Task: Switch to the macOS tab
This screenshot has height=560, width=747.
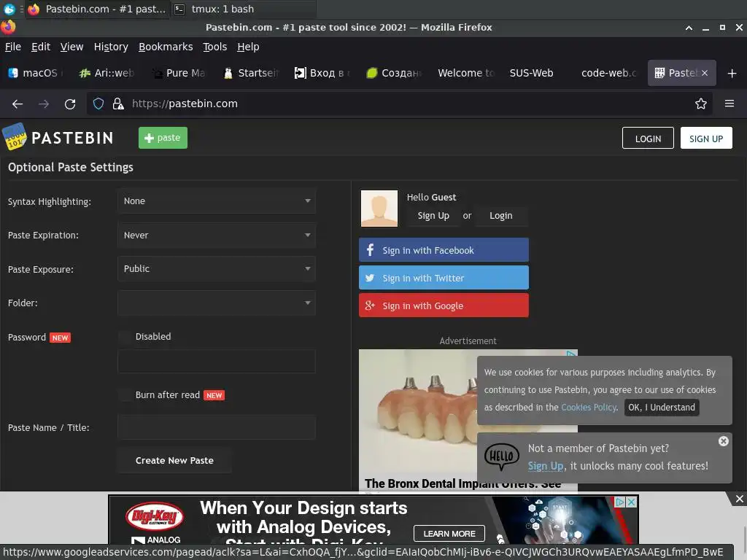Action: click(36, 74)
